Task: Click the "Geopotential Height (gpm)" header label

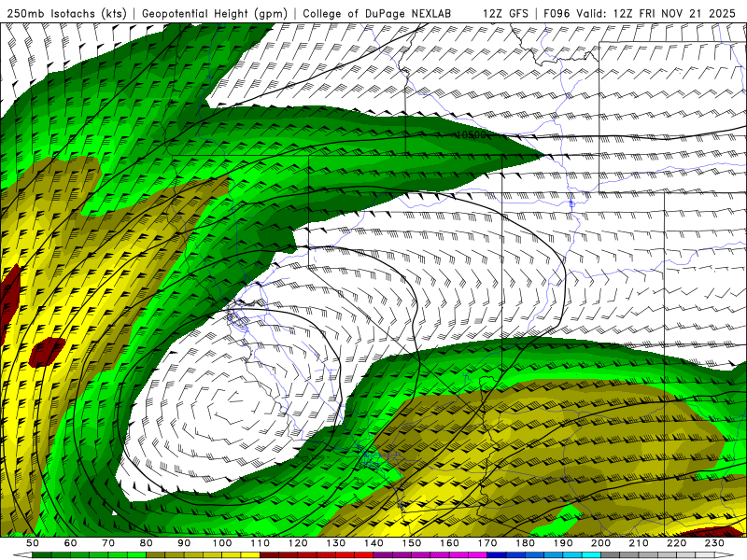Action: 215,14
